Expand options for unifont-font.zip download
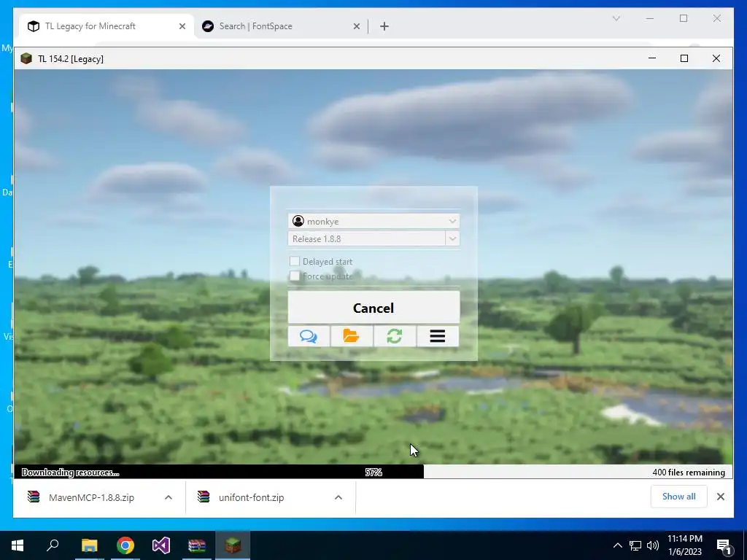Image resolution: width=747 pixels, height=560 pixels. point(338,497)
